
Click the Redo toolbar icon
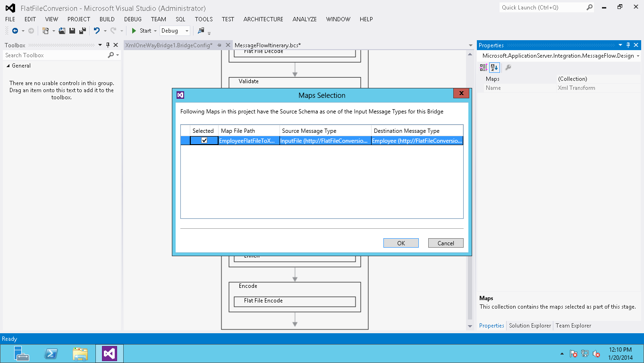pos(113,31)
